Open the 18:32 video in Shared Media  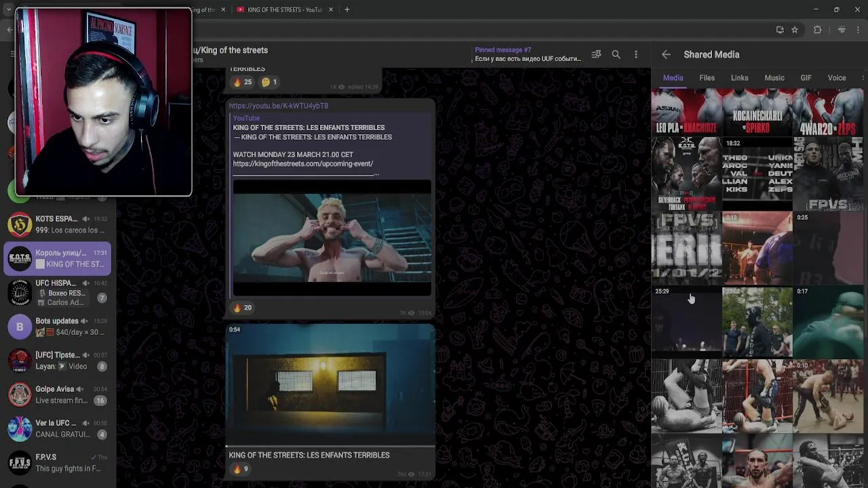click(x=757, y=173)
